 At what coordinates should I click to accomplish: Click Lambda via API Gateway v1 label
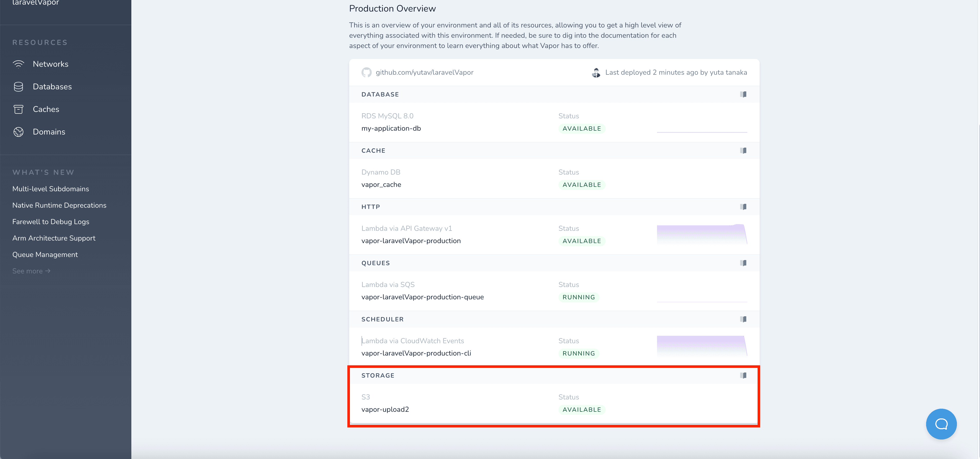(x=407, y=228)
